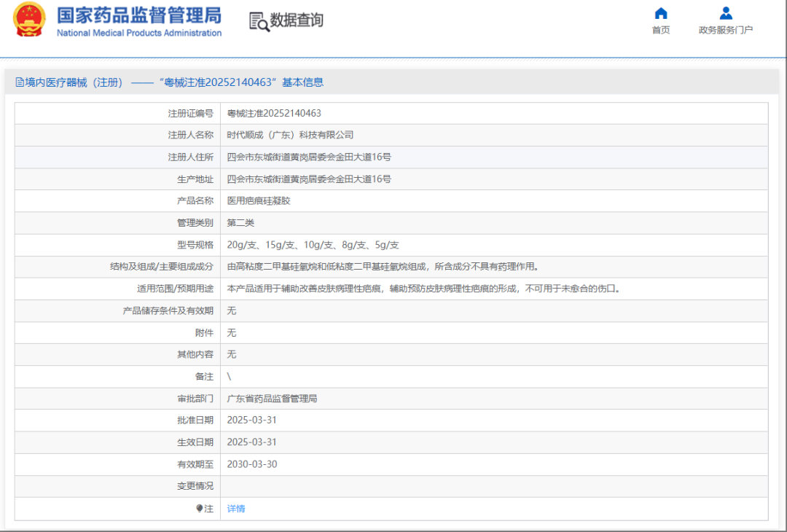
Task: Click product name 医用疤痕硅凝胶
Action: tap(259, 200)
